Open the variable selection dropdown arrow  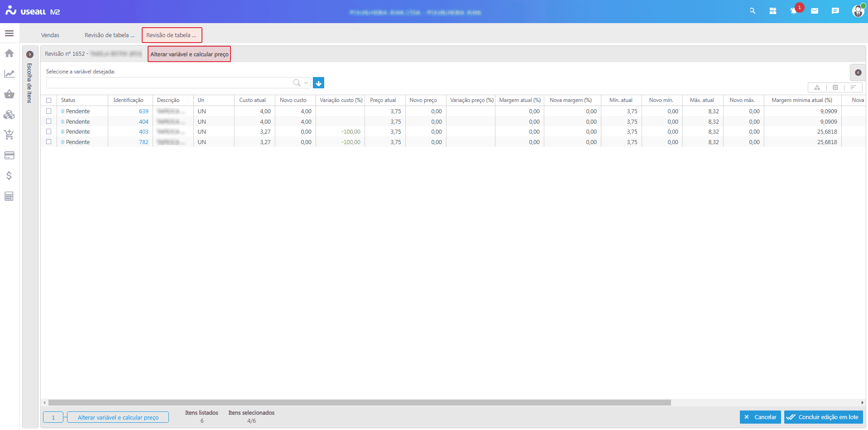coord(307,83)
